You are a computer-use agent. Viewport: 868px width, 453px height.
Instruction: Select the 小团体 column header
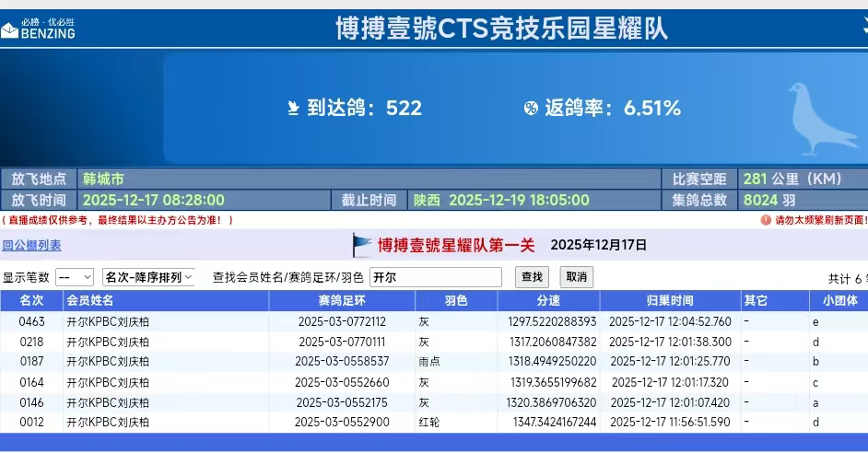(839, 301)
